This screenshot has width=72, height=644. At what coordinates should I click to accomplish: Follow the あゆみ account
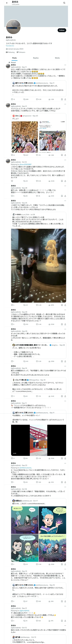[62, 30]
